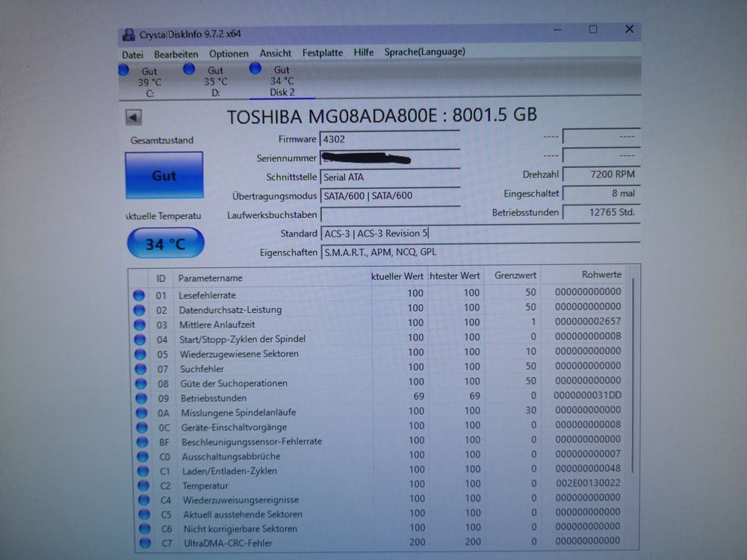This screenshot has width=747, height=560.
Task: Click the ID column header
Action: point(161,279)
